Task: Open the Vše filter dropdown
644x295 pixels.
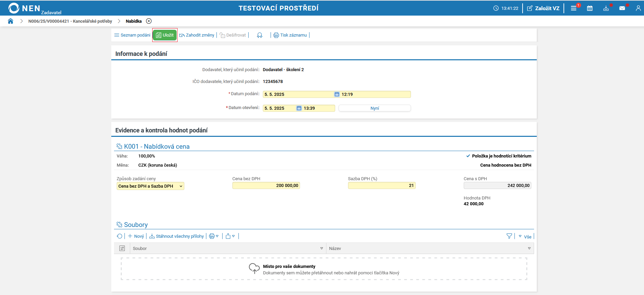Action: coord(525,236)
